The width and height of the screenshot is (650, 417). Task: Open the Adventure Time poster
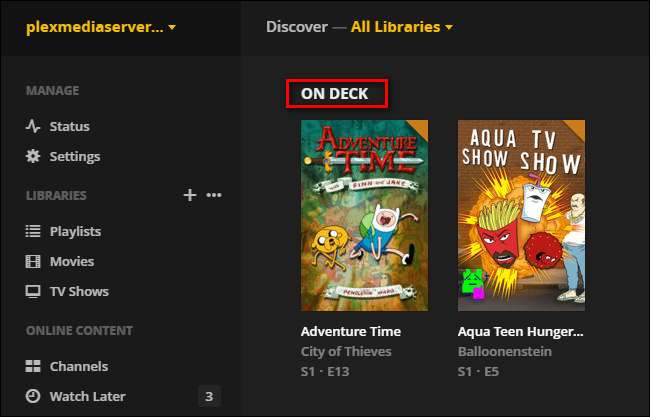click(x=364, y=215)
